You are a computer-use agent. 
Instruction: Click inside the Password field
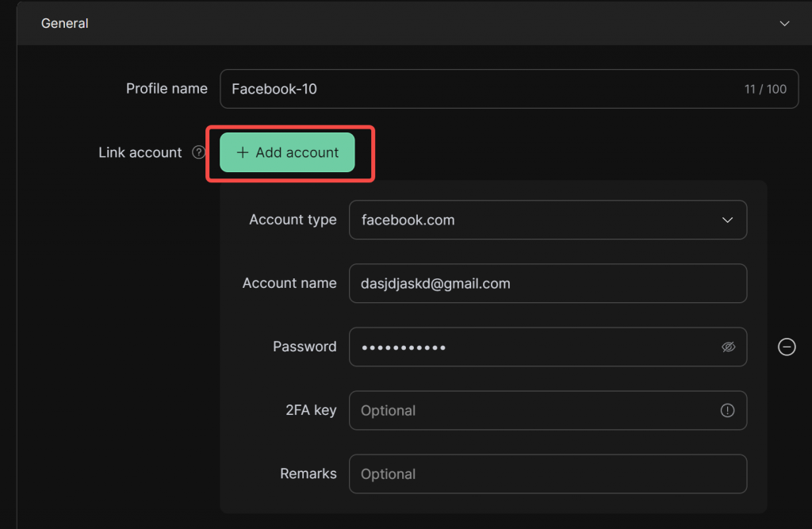click(531, 347)
